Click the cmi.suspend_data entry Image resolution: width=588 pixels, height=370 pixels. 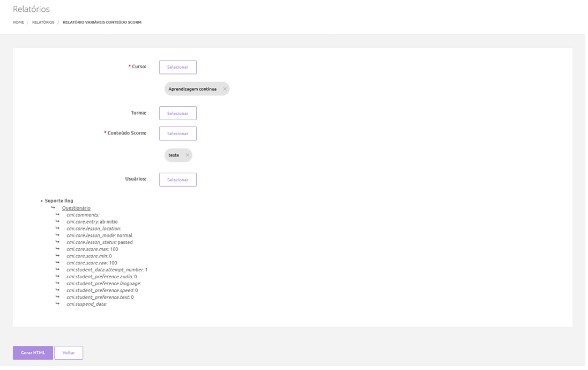tap(86, 304)
